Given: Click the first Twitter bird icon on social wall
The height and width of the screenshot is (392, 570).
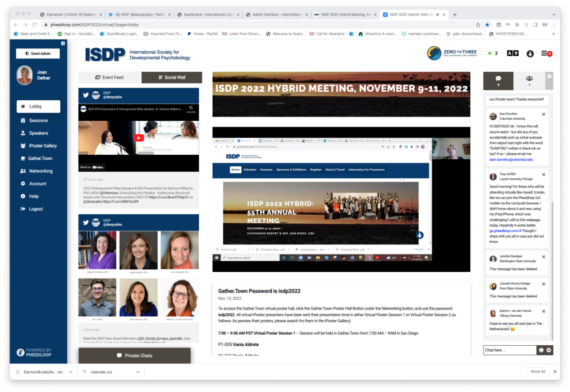Looking at the screenshot, I should [85, 95].
